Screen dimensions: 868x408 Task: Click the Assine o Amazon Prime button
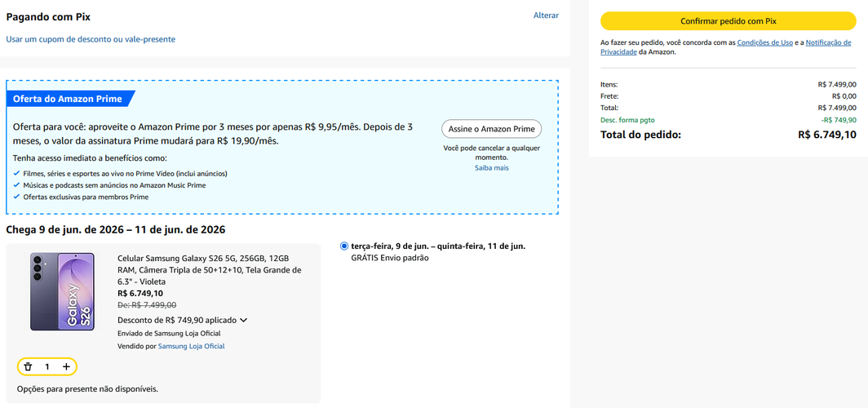(x=491, y=129)
